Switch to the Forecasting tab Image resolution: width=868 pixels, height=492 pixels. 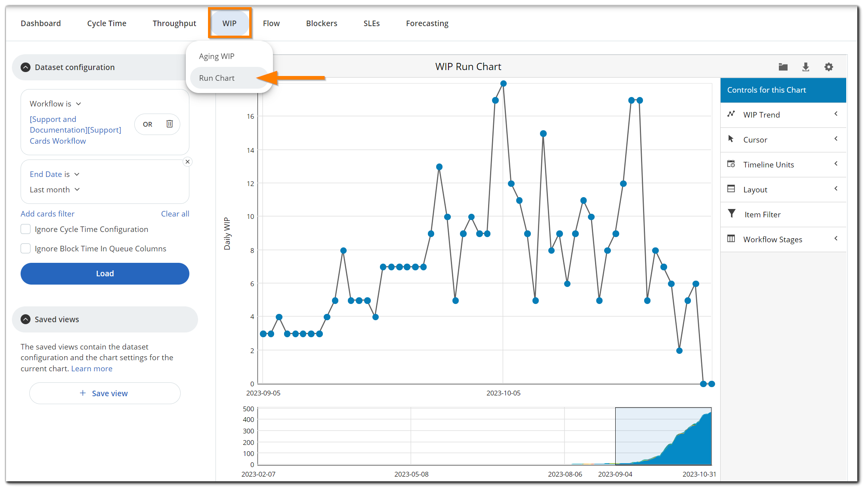[x=427, y=23]
